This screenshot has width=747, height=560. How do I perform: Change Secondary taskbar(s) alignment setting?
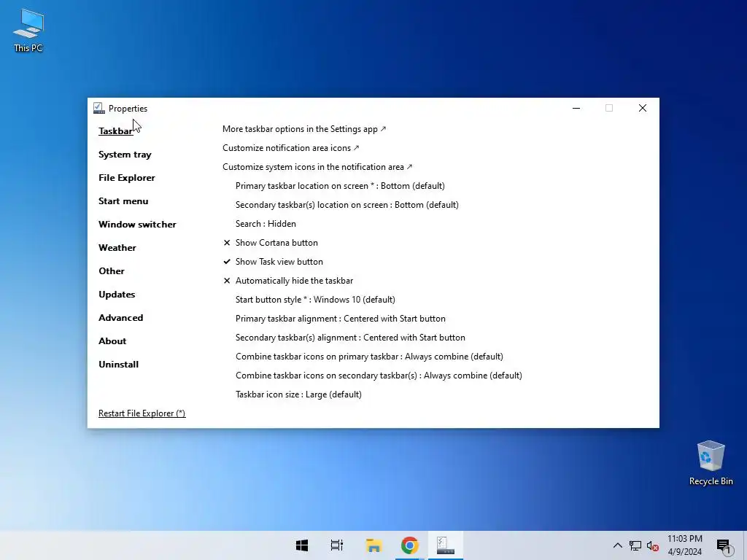[x=350, y=338]
